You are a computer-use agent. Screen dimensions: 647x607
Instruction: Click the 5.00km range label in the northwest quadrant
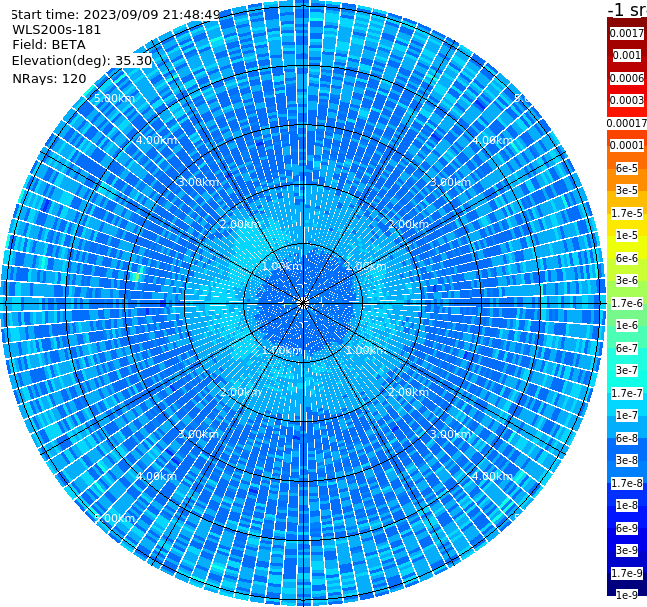(x=114, y=98)
